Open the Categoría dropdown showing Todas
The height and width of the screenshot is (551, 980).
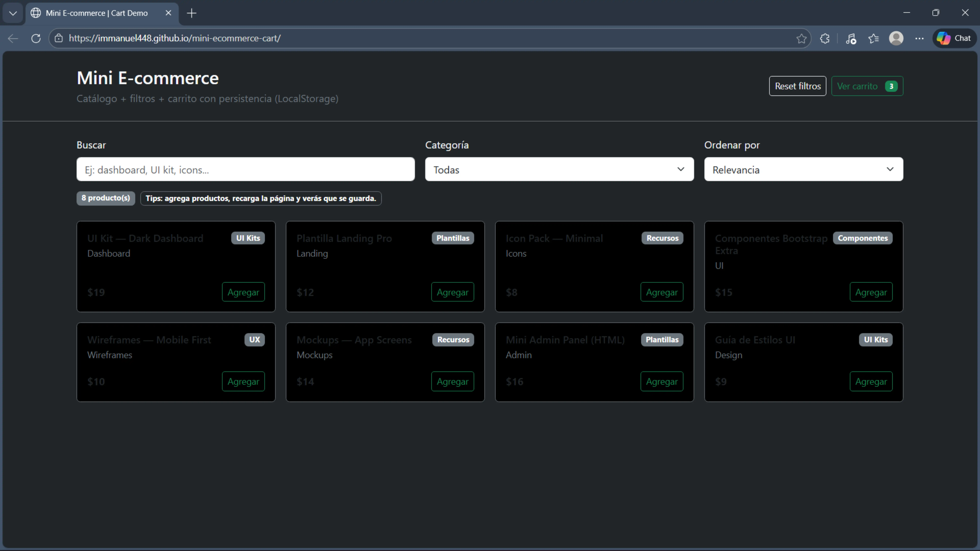point(559,169)
